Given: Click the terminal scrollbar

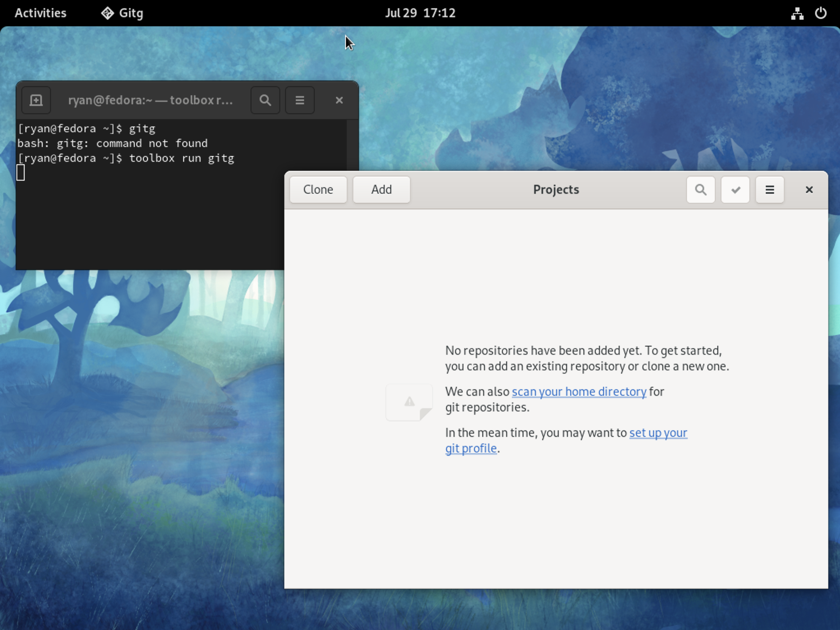Looking at the screenshot, I should pos(352,144).
